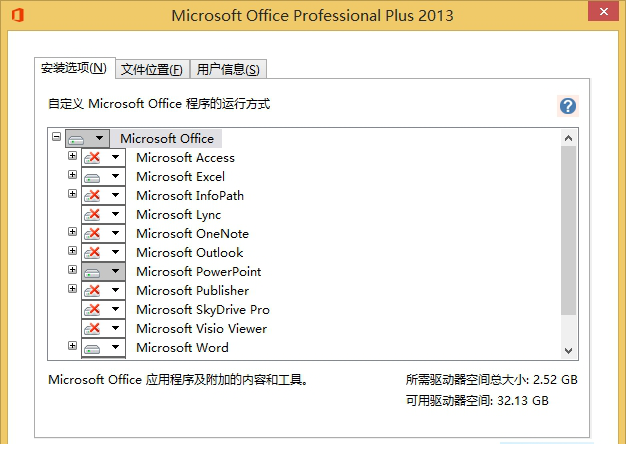Click the 可用驱动器空间 32.13 GB text

[477, 400]
